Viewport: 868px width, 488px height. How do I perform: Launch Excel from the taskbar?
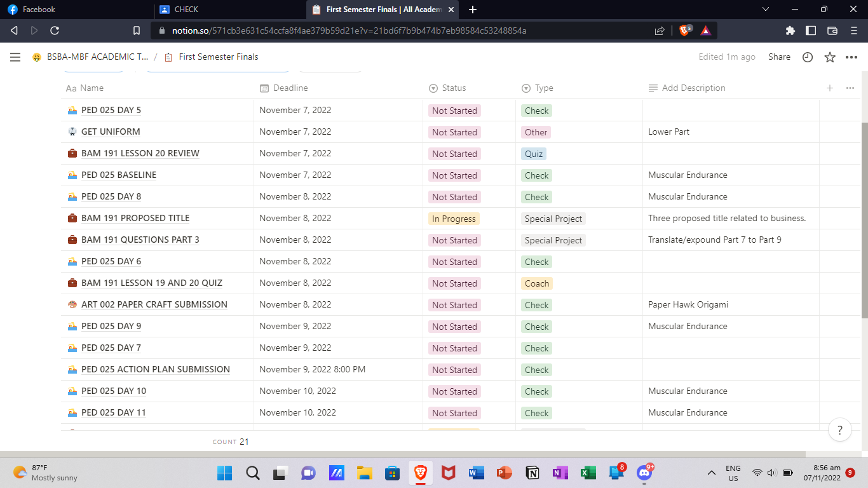[588, 473]
